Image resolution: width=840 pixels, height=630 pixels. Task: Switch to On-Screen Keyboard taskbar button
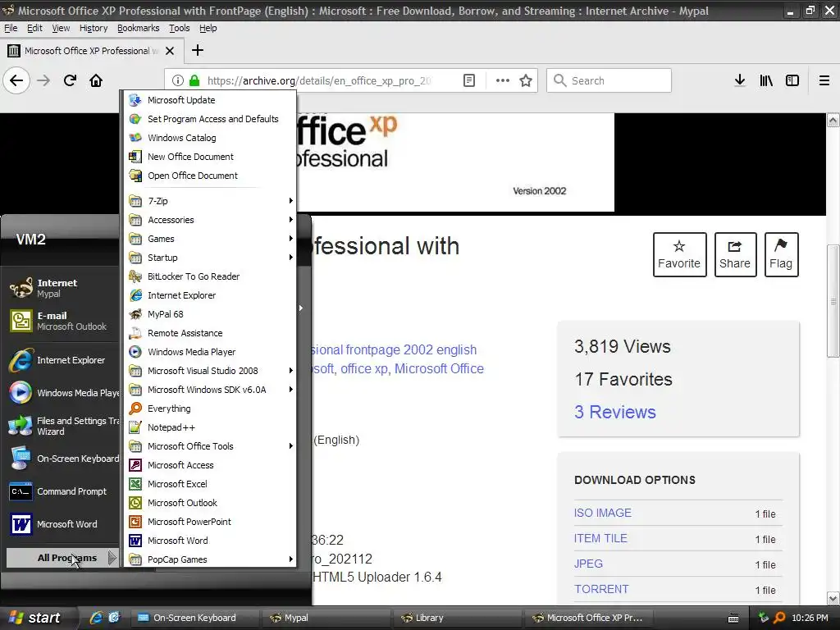tap(194, 618)
